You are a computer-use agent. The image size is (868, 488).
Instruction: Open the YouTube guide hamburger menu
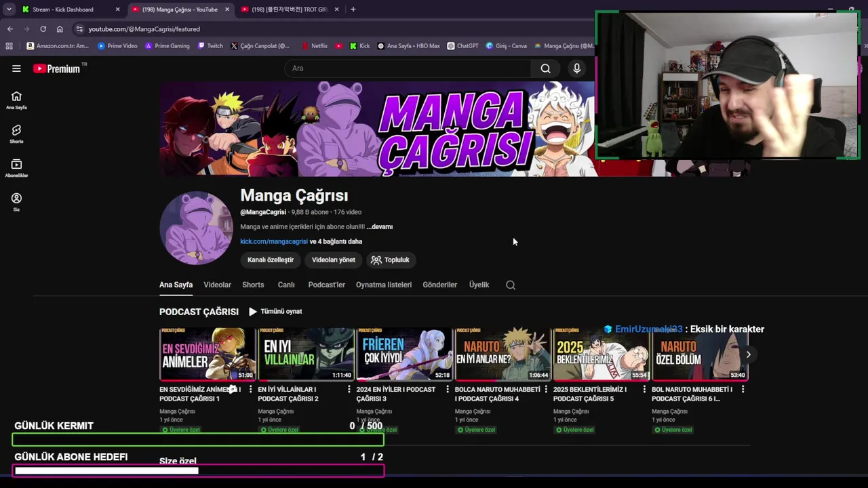16,68
